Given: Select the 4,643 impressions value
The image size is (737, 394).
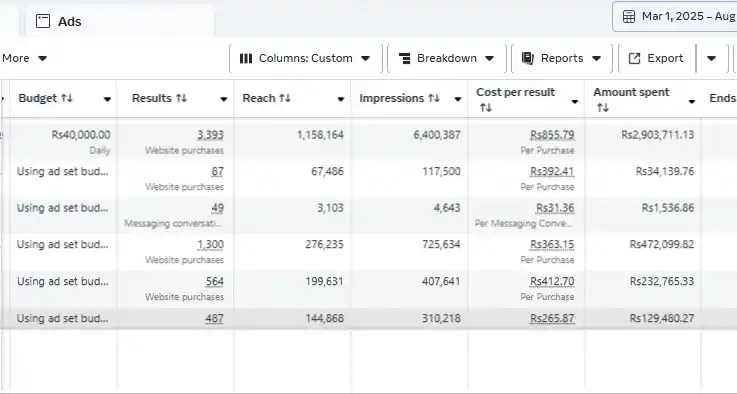Looking at the screenshot, I should point(447,208).
